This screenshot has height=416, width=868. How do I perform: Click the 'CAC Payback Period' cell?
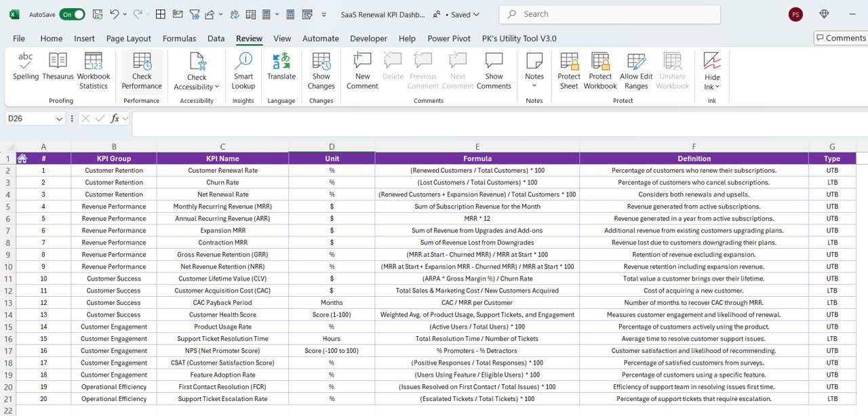click(222, 302)
